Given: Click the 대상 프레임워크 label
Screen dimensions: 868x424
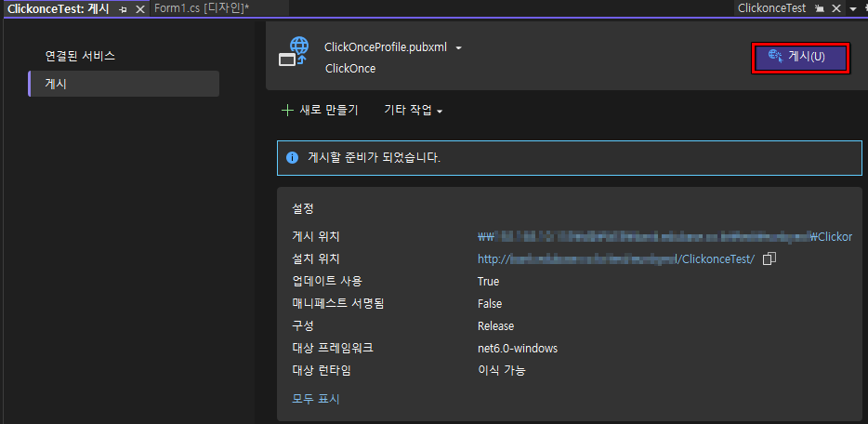Looking at the screenshot, I should point(333,348).
